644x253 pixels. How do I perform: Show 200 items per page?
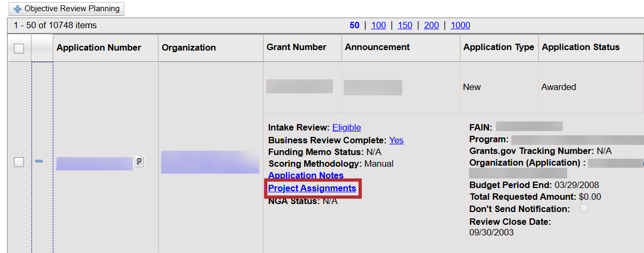[431, 25]
